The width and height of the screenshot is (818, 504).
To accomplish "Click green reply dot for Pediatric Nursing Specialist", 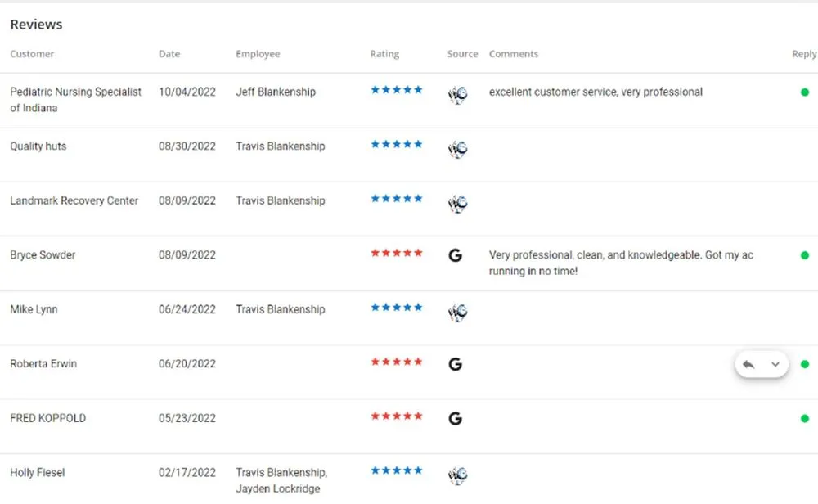I will pos(805,92).
